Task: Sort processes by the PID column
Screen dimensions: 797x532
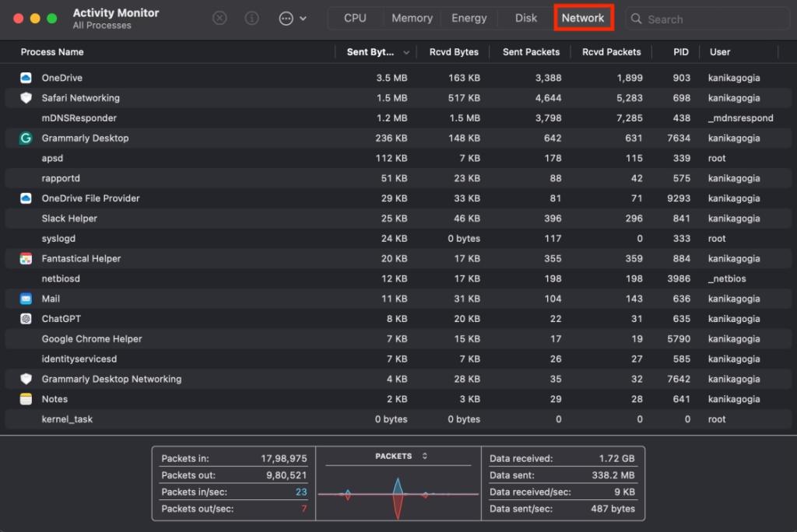Action: point(680,52)
